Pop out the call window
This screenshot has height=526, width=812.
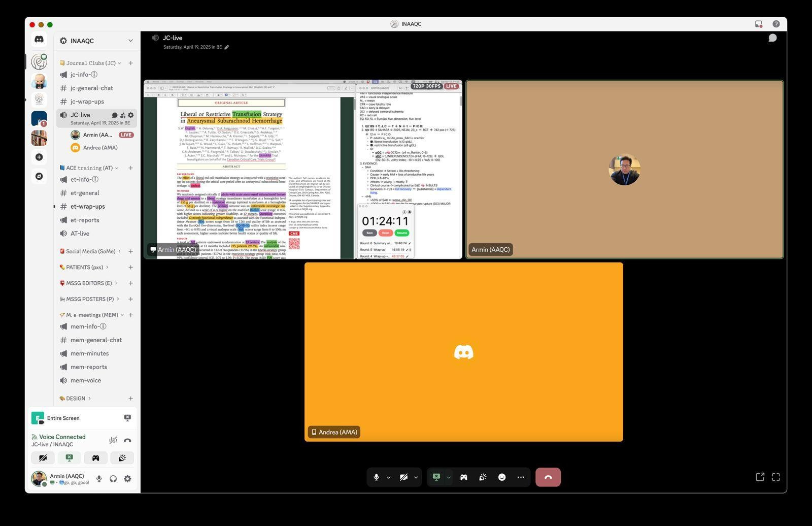pyautogui.click(x=760, y=477)
